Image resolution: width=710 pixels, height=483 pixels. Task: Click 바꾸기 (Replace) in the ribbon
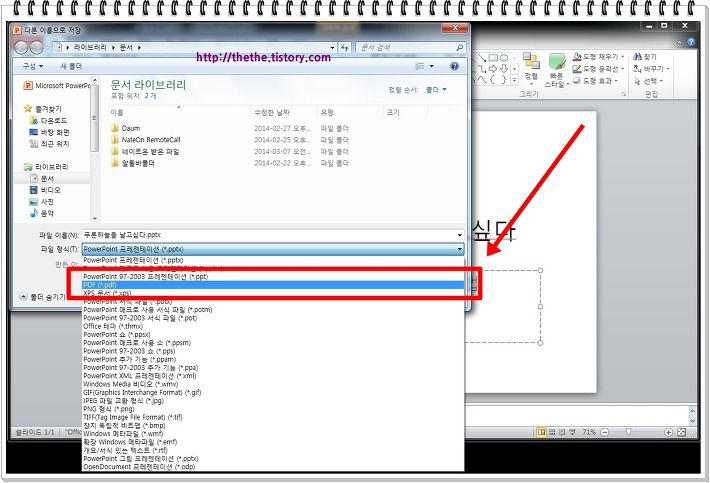(651, 69)
